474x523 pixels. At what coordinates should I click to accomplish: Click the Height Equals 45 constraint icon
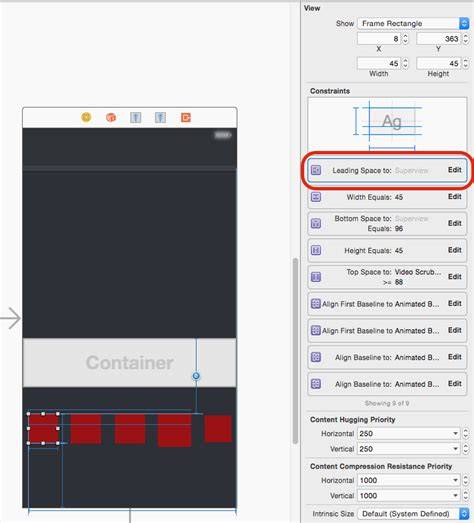tap(316, 250)
